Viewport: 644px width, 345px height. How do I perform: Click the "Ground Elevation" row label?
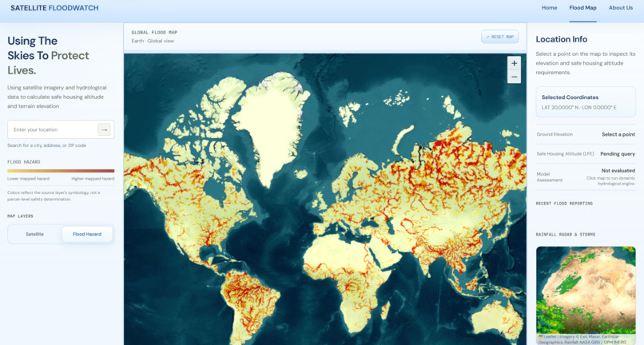[x=555, y=134]
